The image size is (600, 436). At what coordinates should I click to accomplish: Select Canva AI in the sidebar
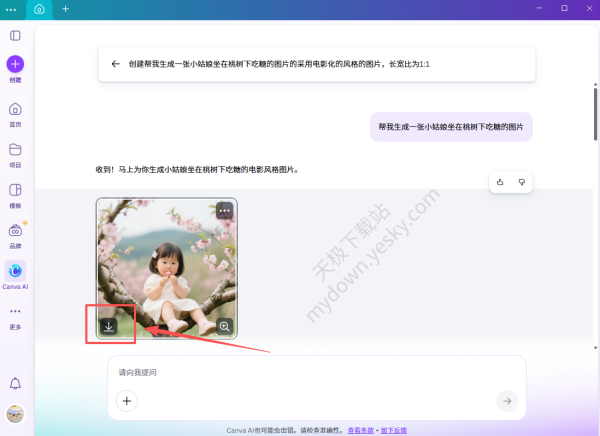tap(15, 271)
